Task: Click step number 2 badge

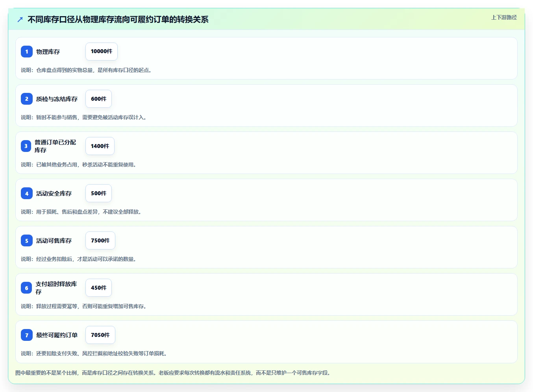Action: tap(27, 99)
